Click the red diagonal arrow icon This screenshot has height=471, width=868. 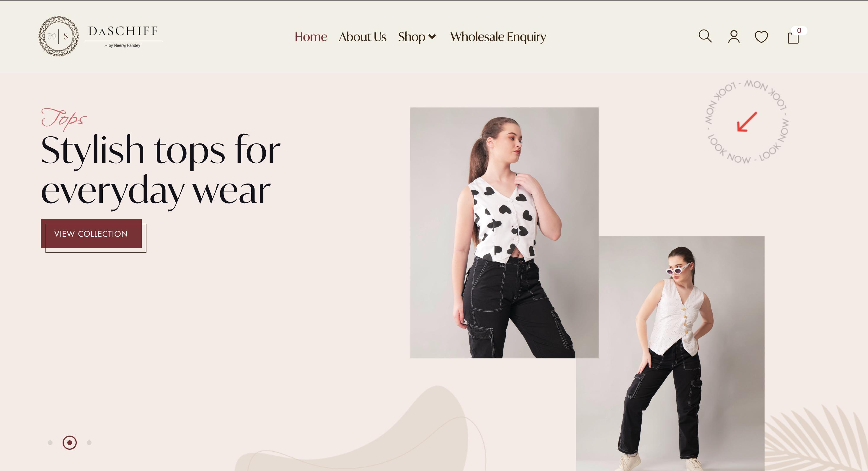tap(747, 122)
